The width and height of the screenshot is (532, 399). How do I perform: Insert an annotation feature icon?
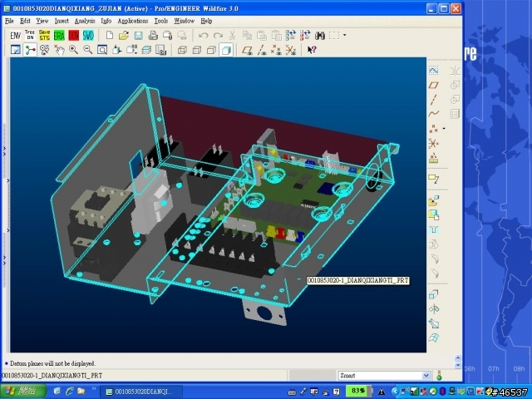[434, 179]
